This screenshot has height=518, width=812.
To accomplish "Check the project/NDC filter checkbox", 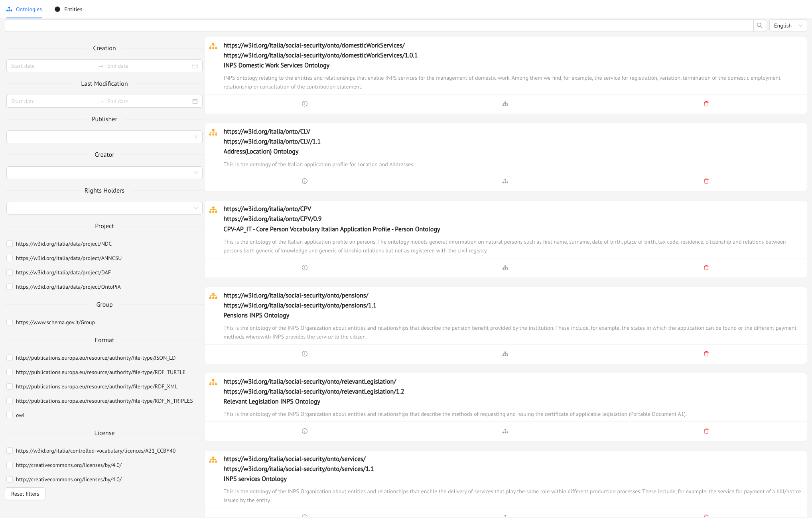I will point(10,244).
